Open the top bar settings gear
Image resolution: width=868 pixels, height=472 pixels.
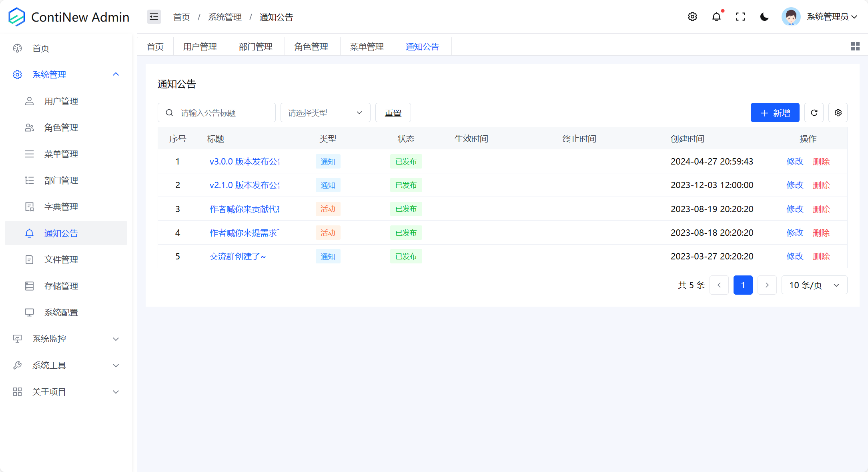point(692,17)
